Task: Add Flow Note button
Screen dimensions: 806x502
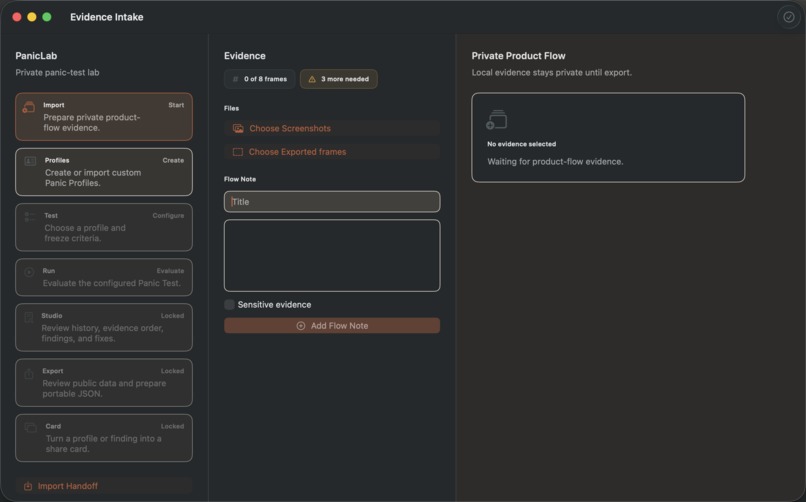Action: pyautogui.click(x=332, y=326)
